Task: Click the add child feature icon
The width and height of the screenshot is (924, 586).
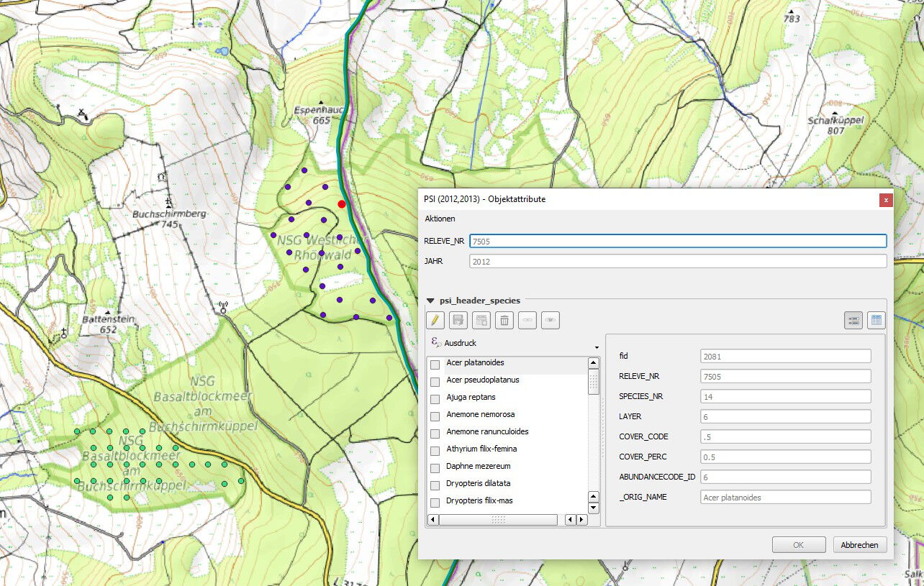Action: (481, 320)
